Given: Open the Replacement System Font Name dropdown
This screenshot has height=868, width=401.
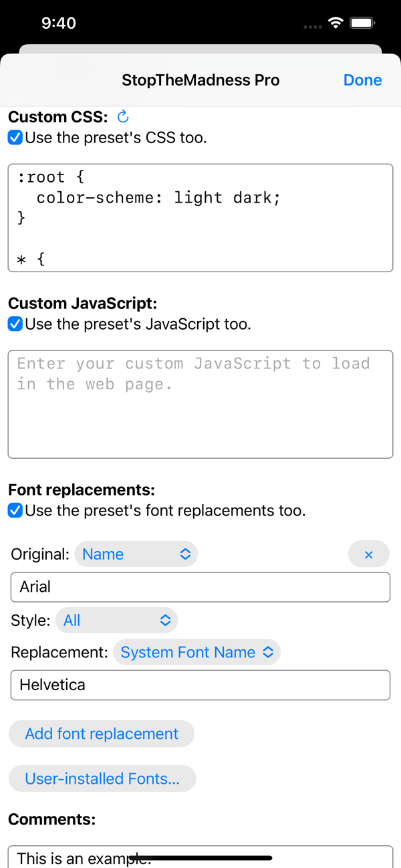Looking at the screenshot, I should pyautogui.click(x=196, y=653).
